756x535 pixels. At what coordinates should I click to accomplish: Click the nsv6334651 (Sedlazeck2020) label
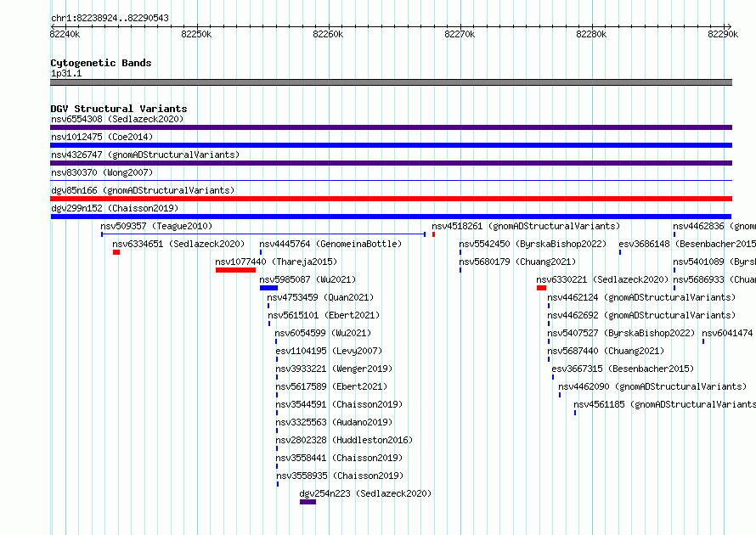click(178, 244)
